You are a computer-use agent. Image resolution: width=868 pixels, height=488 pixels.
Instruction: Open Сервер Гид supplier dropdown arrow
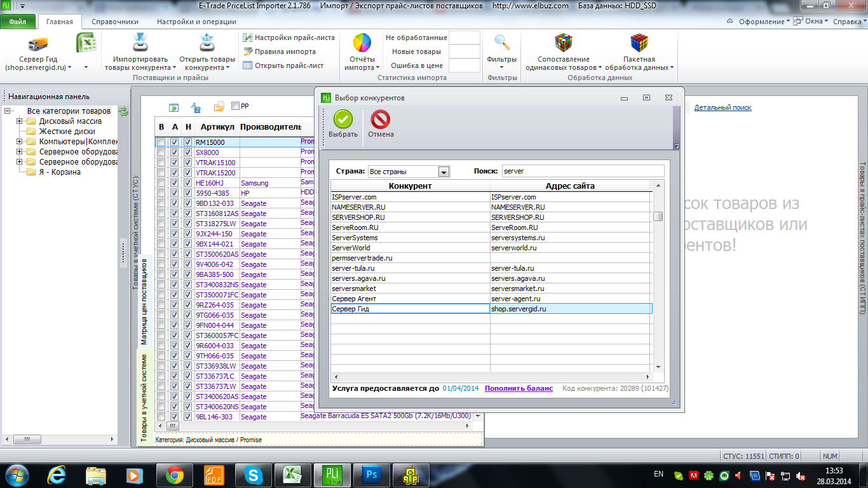pos(69,67)
